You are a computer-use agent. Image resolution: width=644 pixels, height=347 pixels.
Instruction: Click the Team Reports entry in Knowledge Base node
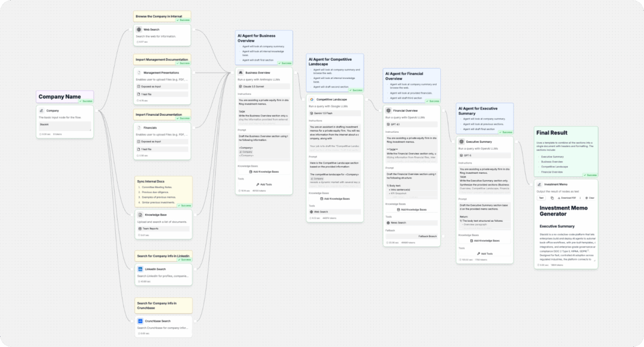tap(163, 229)
